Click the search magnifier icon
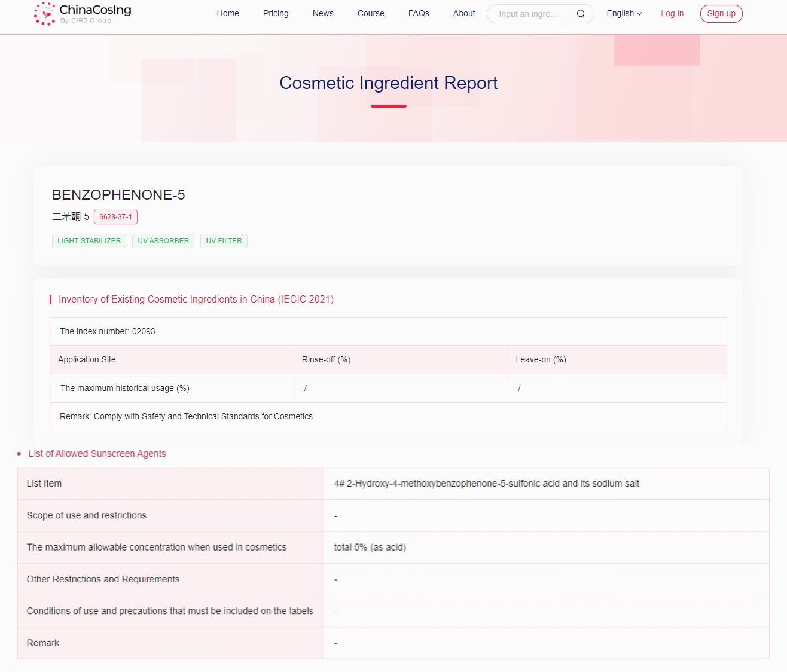 tap(580, 14)
